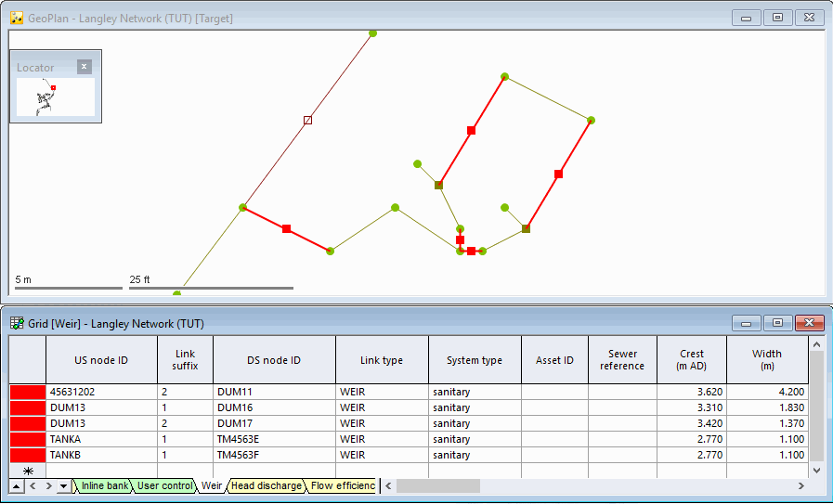Viewport: 833px width, 504px height.
Task: Click the crest value 3.420
Action: point(692,423)
